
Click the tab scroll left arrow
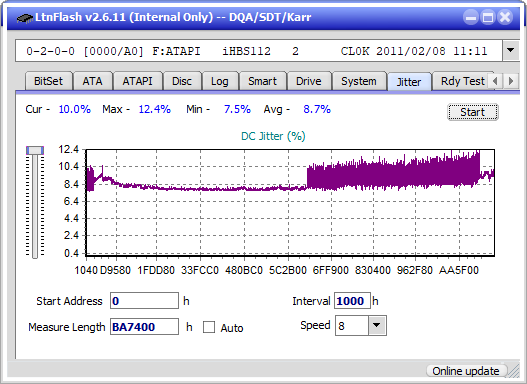[495, 81]
